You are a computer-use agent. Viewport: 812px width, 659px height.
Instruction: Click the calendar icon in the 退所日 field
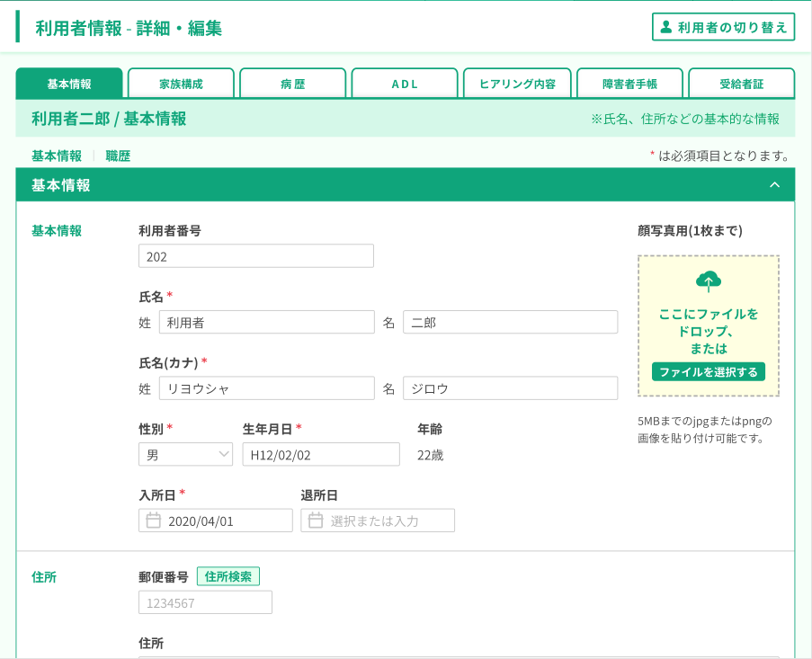click(x=316, y=521)
